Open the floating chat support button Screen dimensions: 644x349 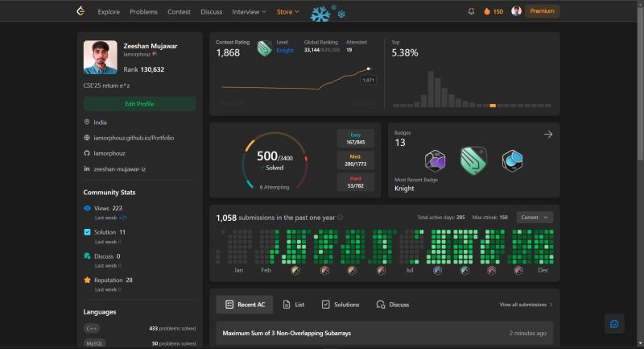[x=614, y=324]
